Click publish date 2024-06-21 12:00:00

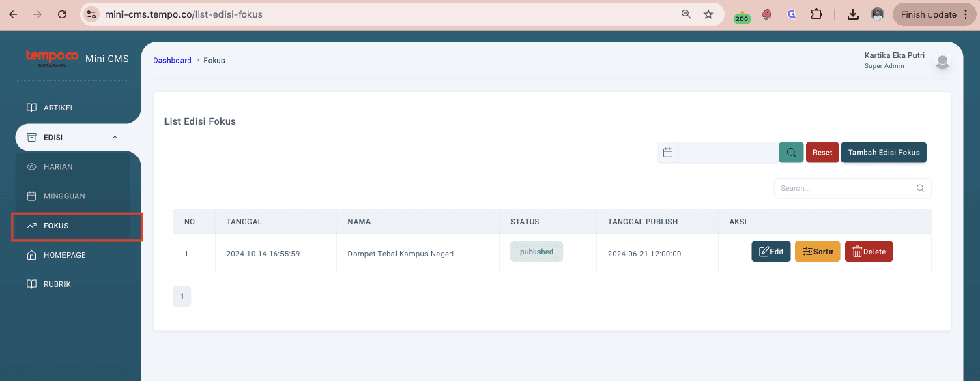[x=644, y=254]
